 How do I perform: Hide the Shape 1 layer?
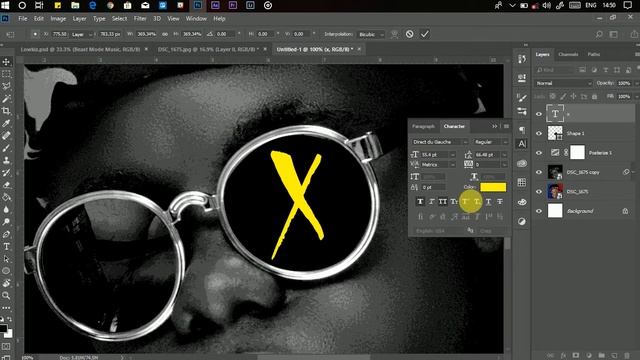[539, 133]
